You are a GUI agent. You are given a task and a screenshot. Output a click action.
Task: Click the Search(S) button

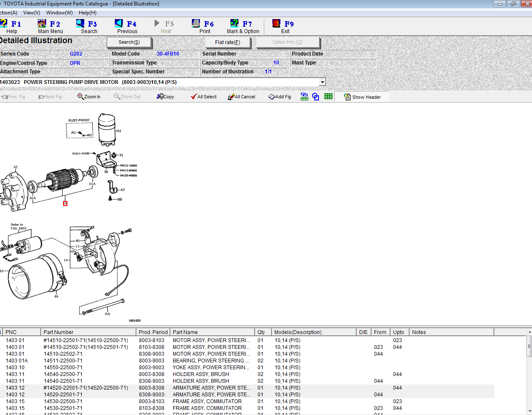[130, 42]
